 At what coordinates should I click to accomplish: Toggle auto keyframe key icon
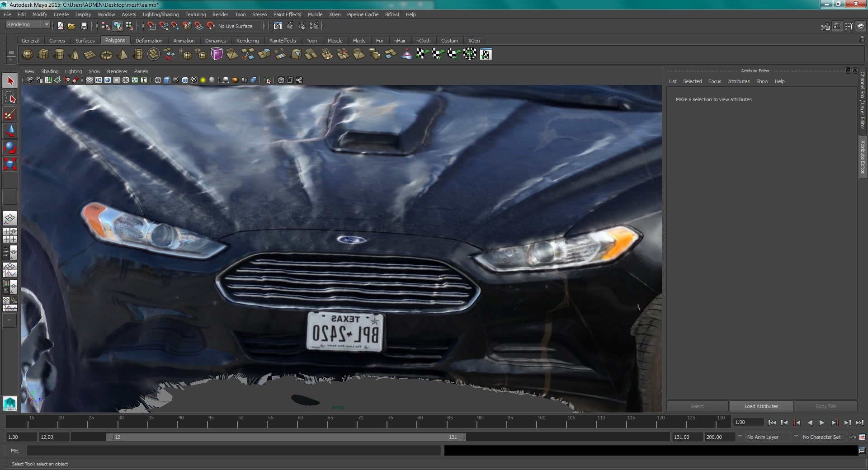[852, 437]
